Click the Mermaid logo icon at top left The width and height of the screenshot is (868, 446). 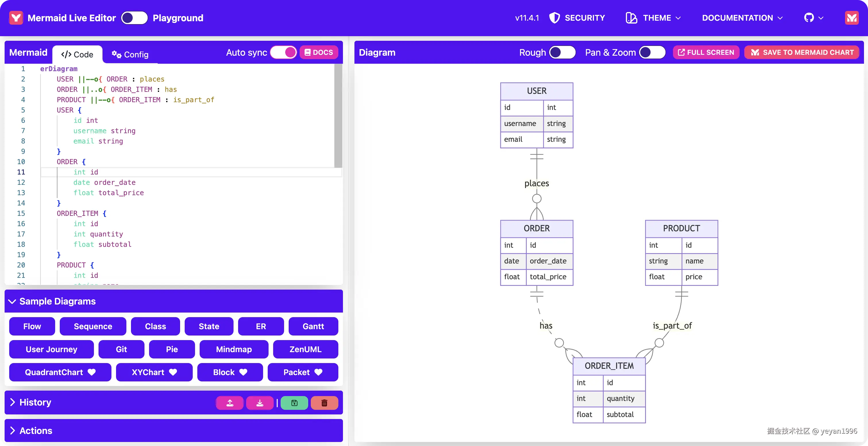(x=16, y=18)
